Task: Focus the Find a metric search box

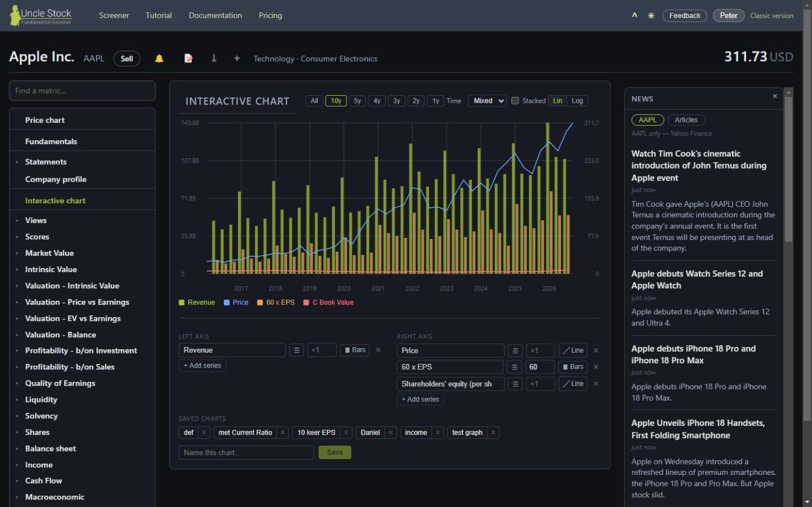Action: [x=82, y=91]
